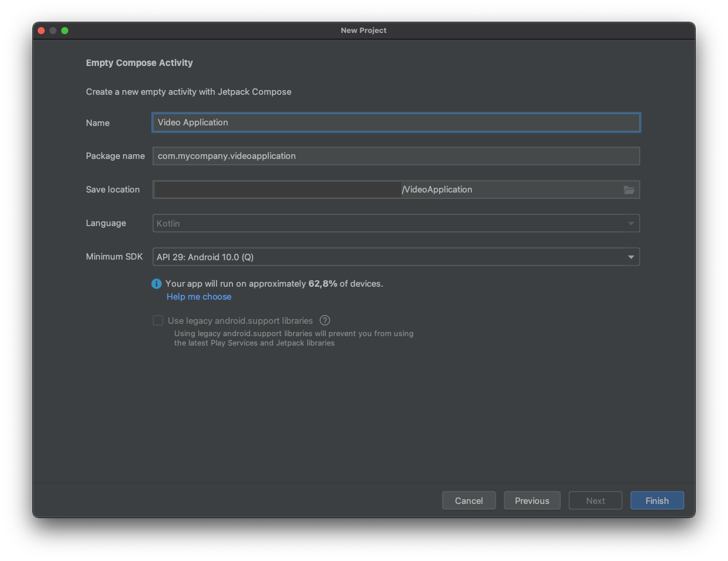
Task: Click into the Package name field
Action: point(395,156)
